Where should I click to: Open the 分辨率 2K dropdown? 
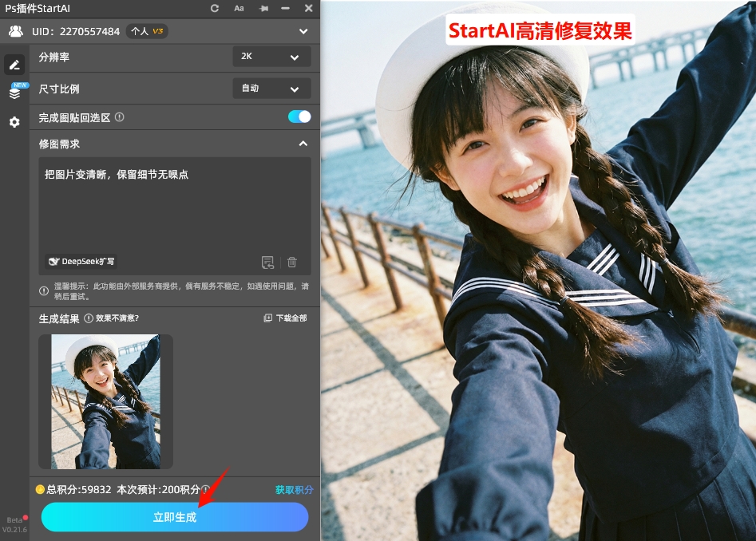(271, 57)
